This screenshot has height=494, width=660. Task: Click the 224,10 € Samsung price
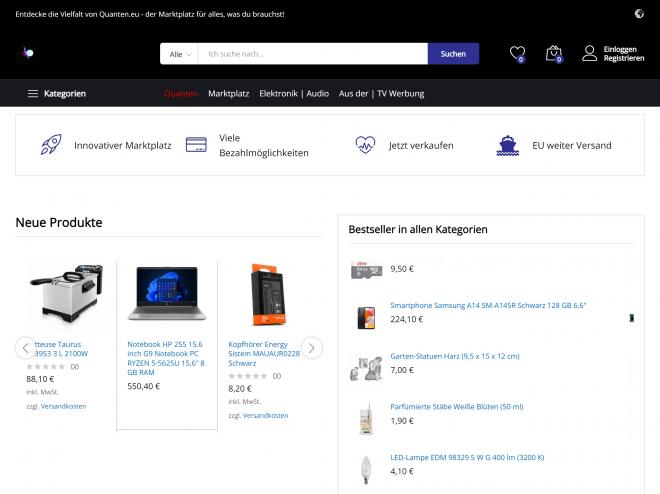[407, 319]
